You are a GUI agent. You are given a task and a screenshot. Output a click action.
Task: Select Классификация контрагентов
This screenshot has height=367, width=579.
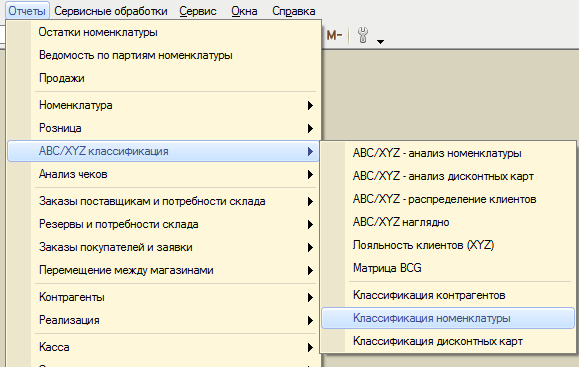[x=448, y=295]
